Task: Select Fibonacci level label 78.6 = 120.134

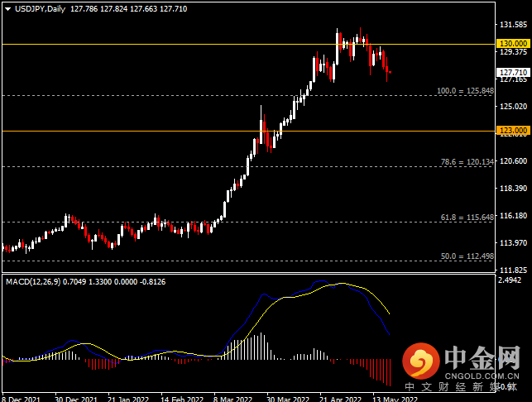Action: click(467, 162)
